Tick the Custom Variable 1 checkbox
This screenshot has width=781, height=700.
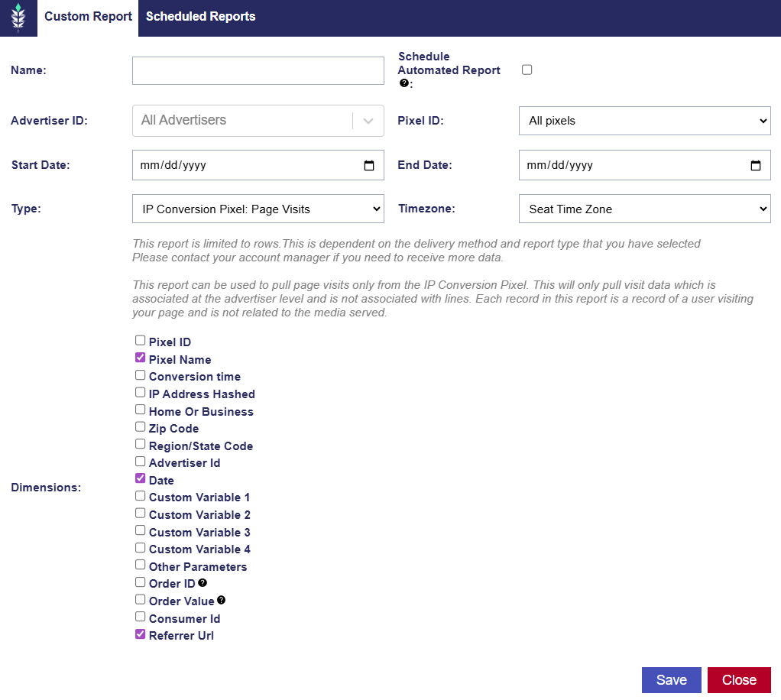point(141,495)
